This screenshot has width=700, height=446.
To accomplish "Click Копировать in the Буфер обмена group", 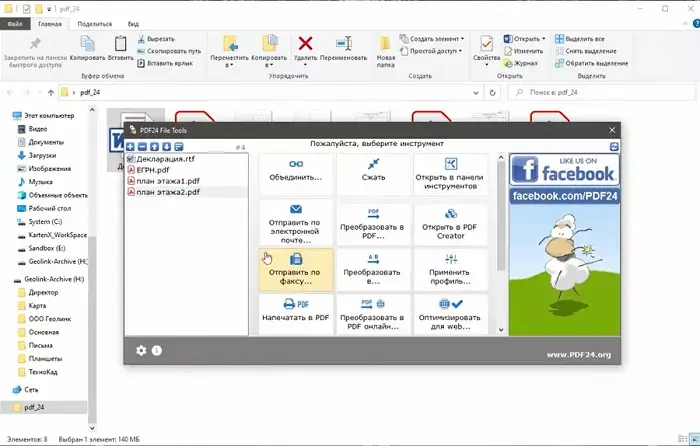I will (x=88, y=48).
